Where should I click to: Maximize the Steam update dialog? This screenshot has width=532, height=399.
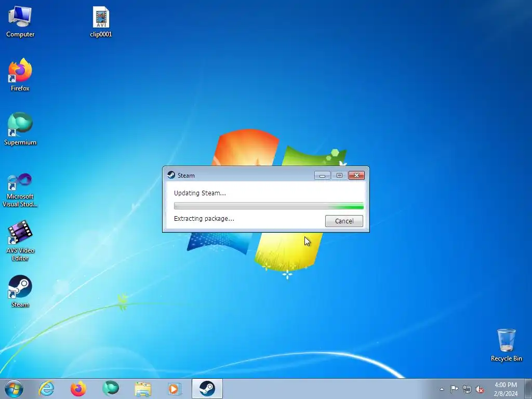(x=339, y=176)
